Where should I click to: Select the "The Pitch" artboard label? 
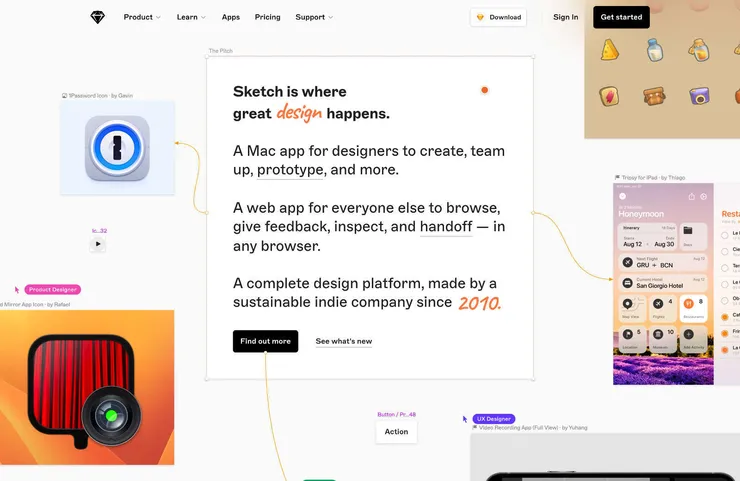220,51
